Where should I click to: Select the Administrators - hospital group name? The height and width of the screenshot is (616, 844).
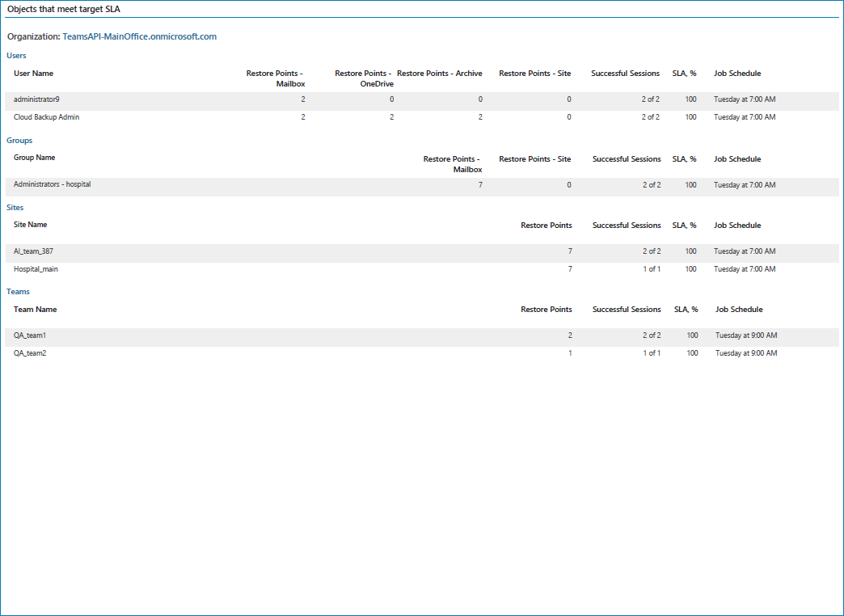click(53, 184)
